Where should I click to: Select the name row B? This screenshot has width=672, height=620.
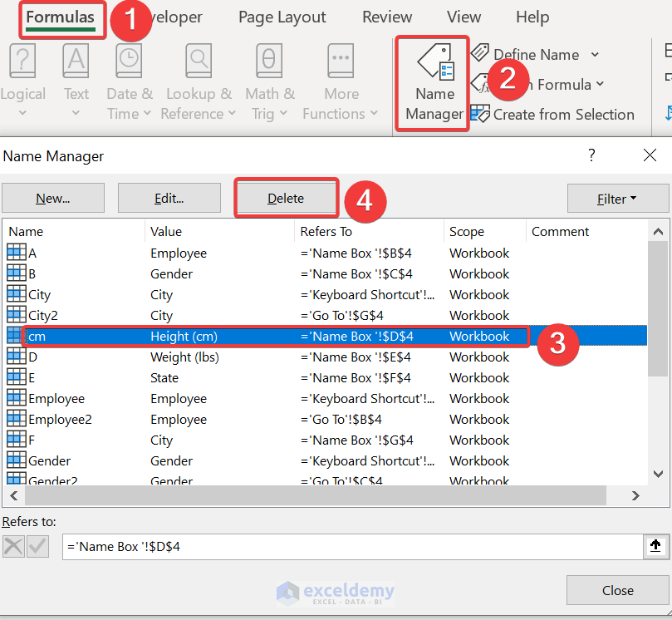pos(326,273)
